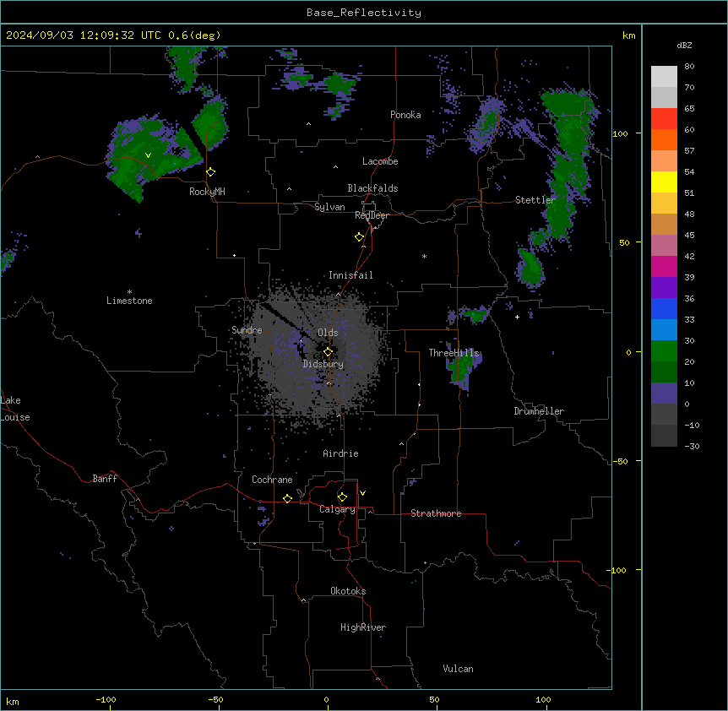The width and height of the screenshot is (728, 711).
Task: Click the Lacombe town label
Action: click(380, 161)
